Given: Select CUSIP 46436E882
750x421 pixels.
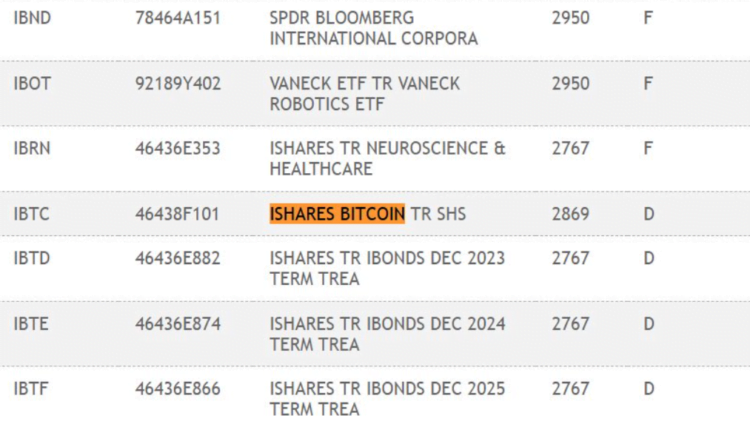Looking at the screenshot, I should [177, 258].
